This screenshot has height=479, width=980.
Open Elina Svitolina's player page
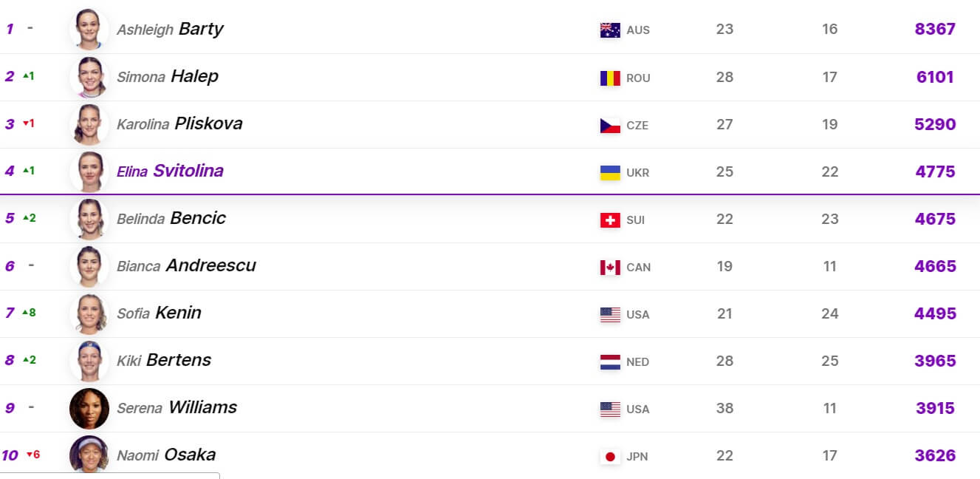[x=170, y=171]
